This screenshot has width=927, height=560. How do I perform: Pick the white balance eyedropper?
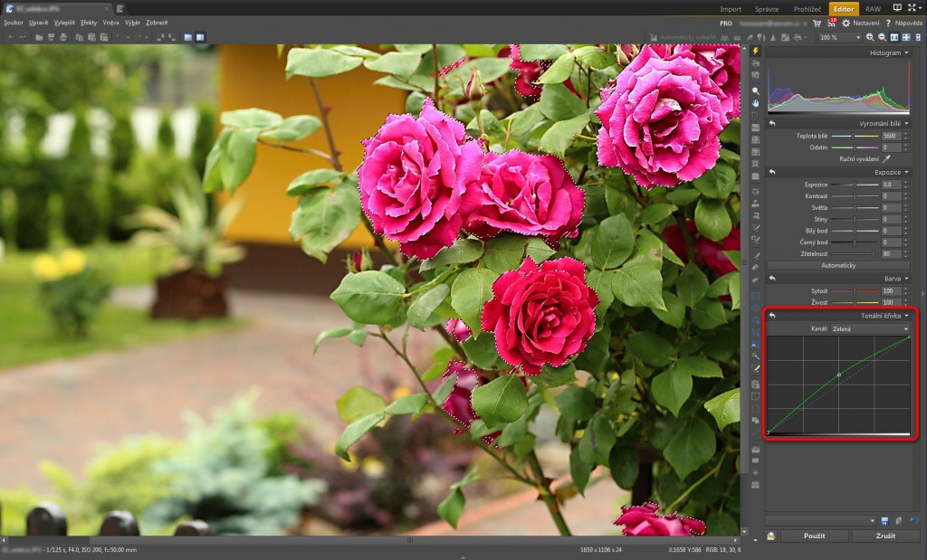click(887, 157)
